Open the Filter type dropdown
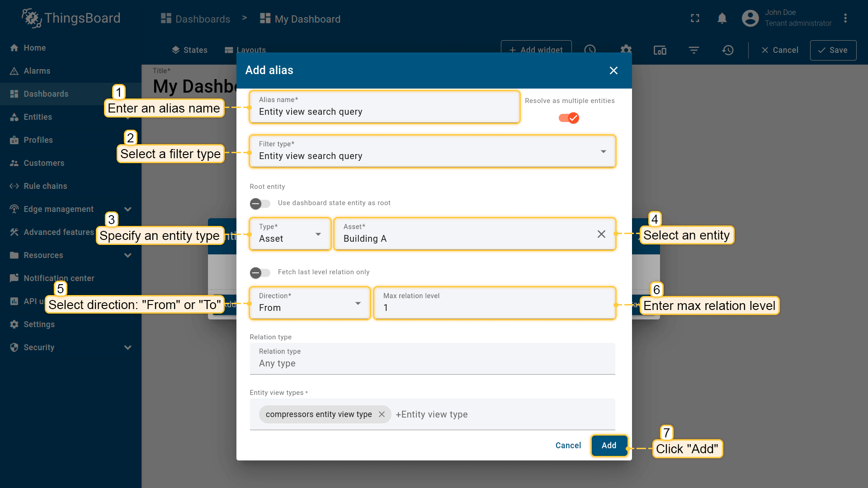868x488 pixels. (x=432, y=151)
